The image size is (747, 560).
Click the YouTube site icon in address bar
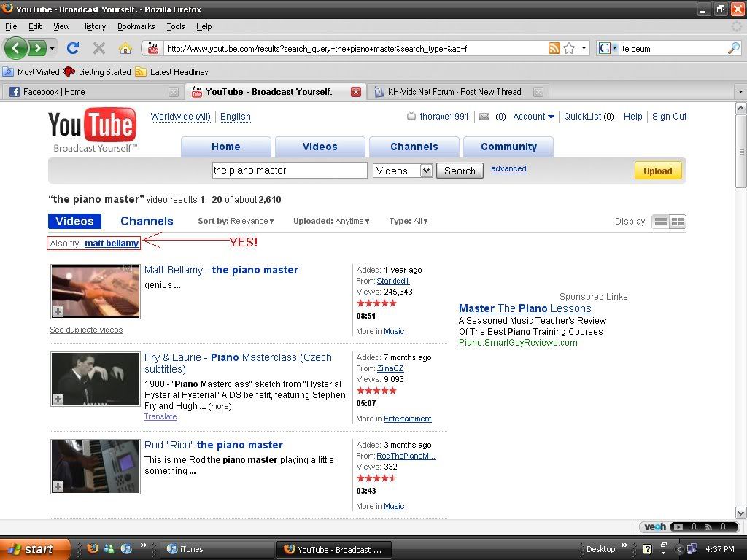[x=153, y=48]
